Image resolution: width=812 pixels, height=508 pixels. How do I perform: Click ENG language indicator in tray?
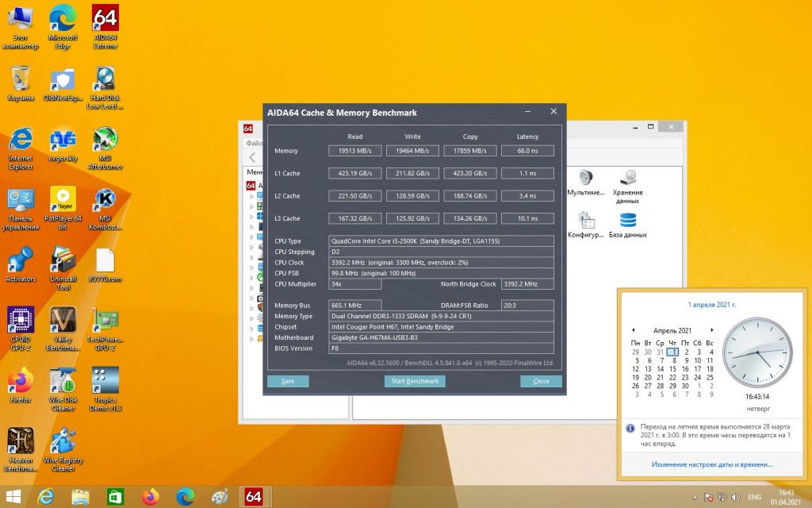coord(755,497)
